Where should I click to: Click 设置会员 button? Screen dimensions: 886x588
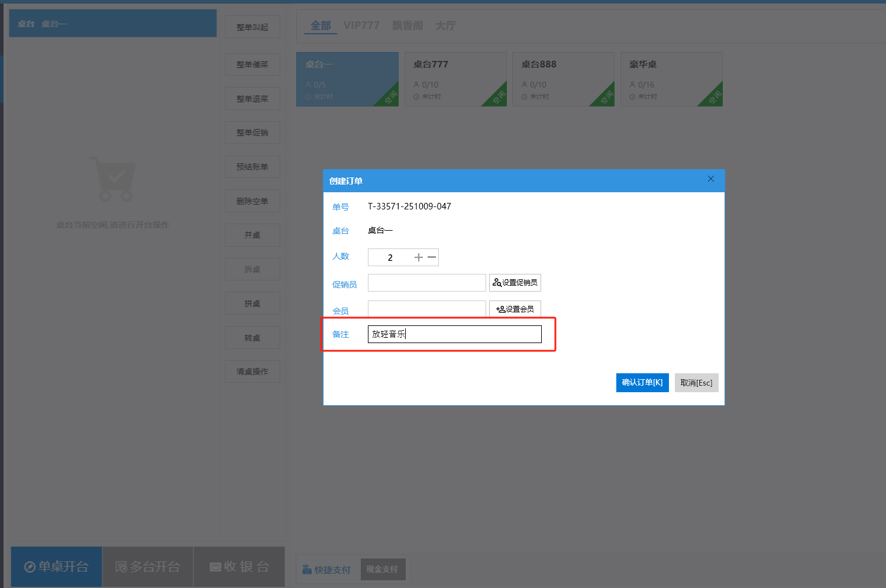coord(515,309)
